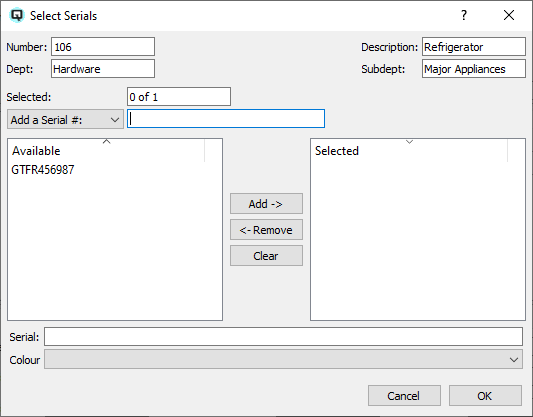The image size is (533, 417).
Task: Click the OK button
Action: [485, 396]
